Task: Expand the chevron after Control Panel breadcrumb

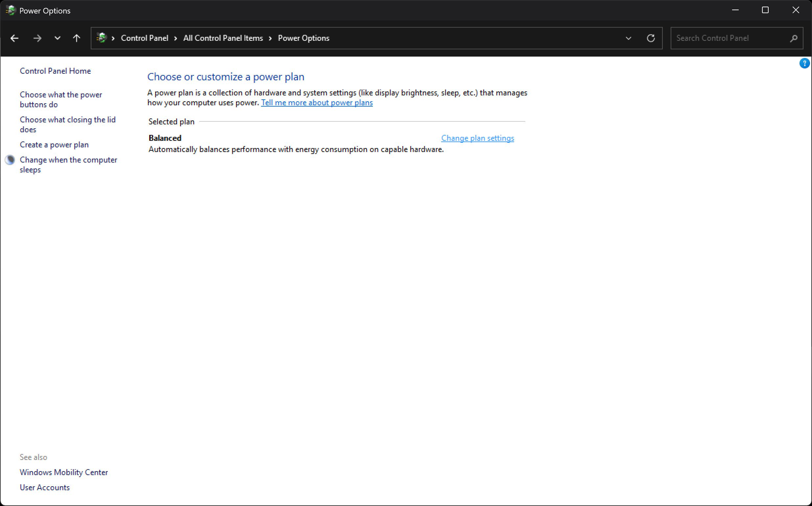Action: point(176,38)
